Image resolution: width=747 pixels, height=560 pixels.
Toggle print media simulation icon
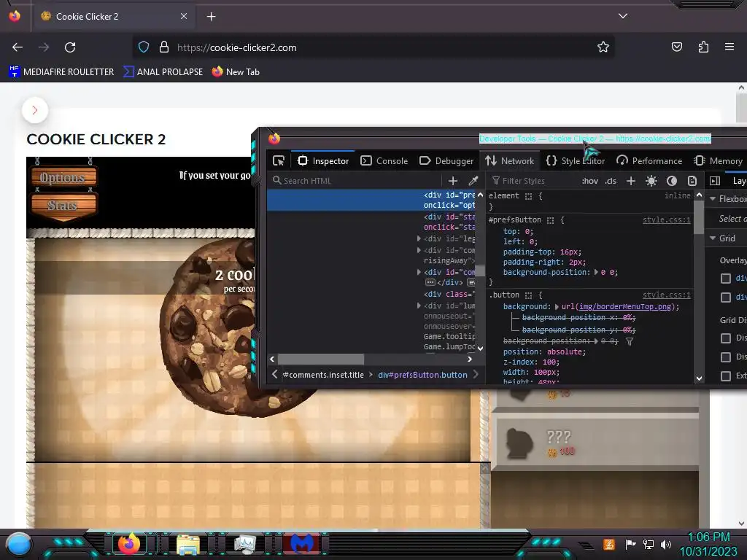(x=692, y=181)
